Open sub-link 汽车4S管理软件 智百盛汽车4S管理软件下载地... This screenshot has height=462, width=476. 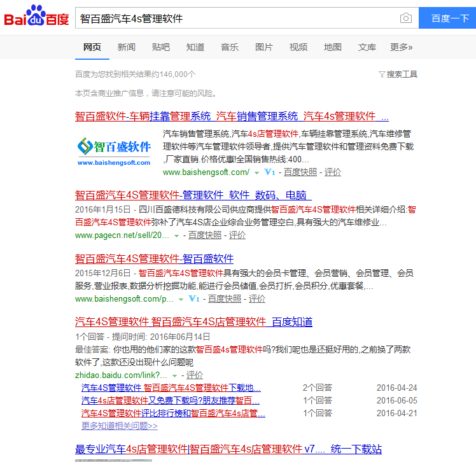pyautogui.click(x=171, y=388)
